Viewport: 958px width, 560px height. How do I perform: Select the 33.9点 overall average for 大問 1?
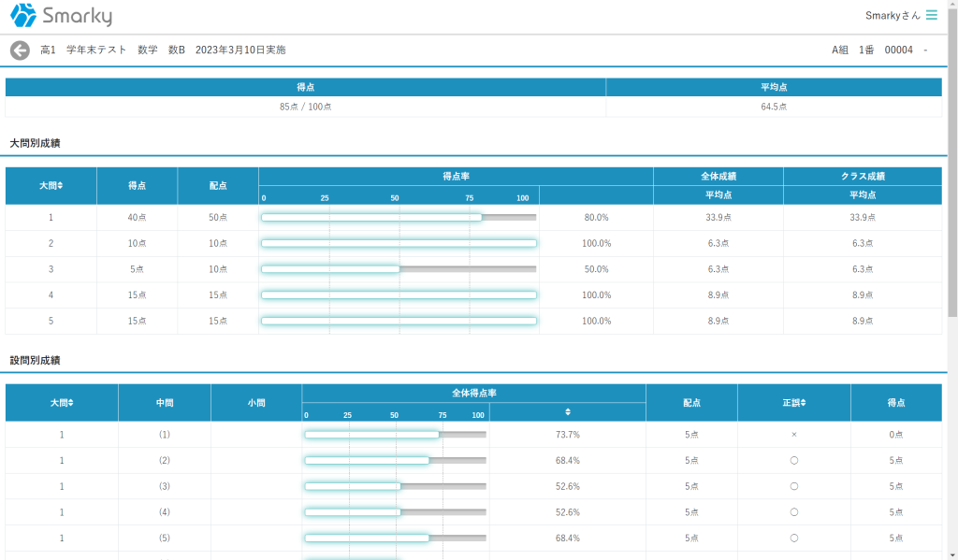click(x=718, y=218)
